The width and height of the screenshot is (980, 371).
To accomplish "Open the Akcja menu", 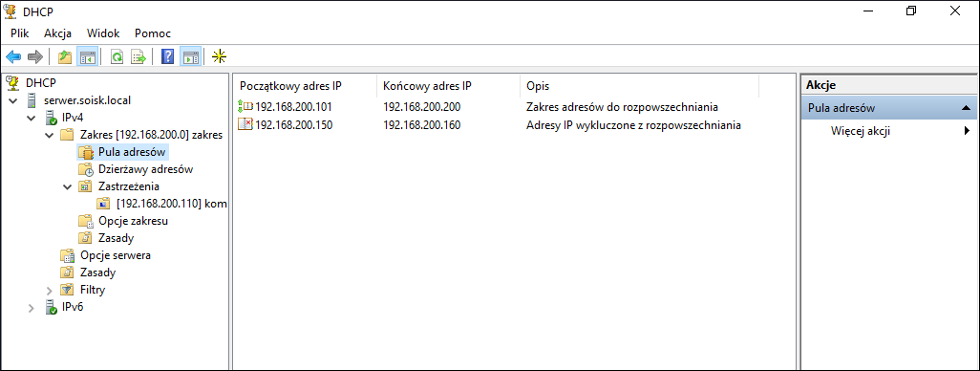I will tap(57, 33).
